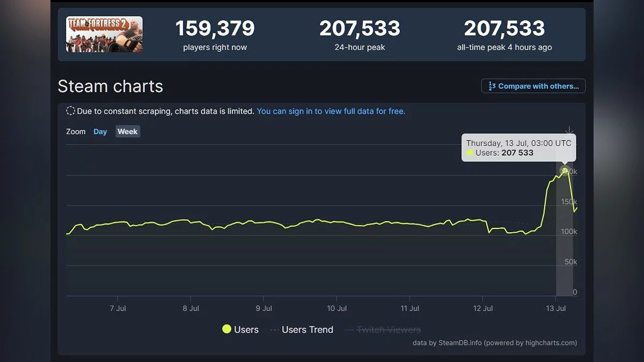Open chart download menu arrow icon
Image resolution: width=644 pixels, height=362 pixels.
coord(569,131)
